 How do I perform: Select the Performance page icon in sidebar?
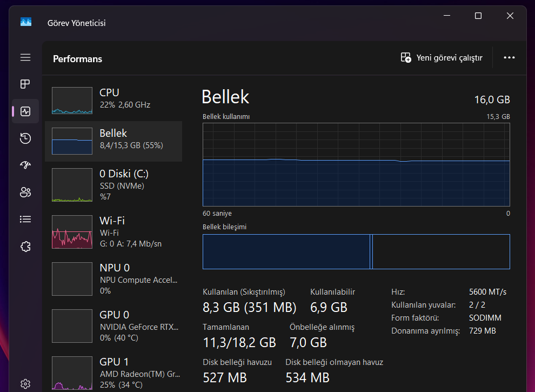pyautogui.click(x=25, y=111)
